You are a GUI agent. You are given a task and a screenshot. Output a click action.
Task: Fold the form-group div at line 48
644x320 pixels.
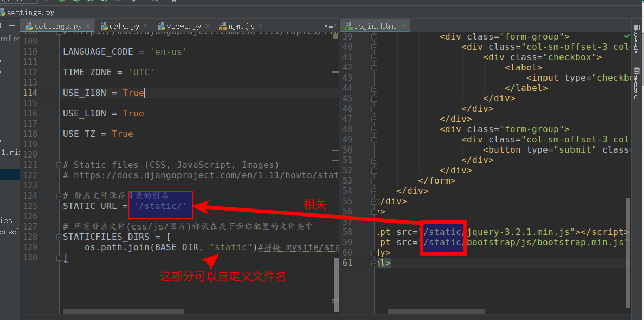[374, 129]
